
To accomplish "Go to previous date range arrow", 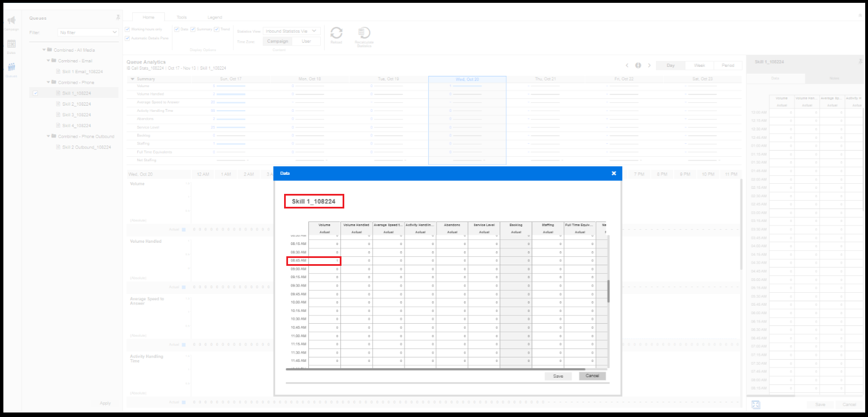I will click(627, 65).
